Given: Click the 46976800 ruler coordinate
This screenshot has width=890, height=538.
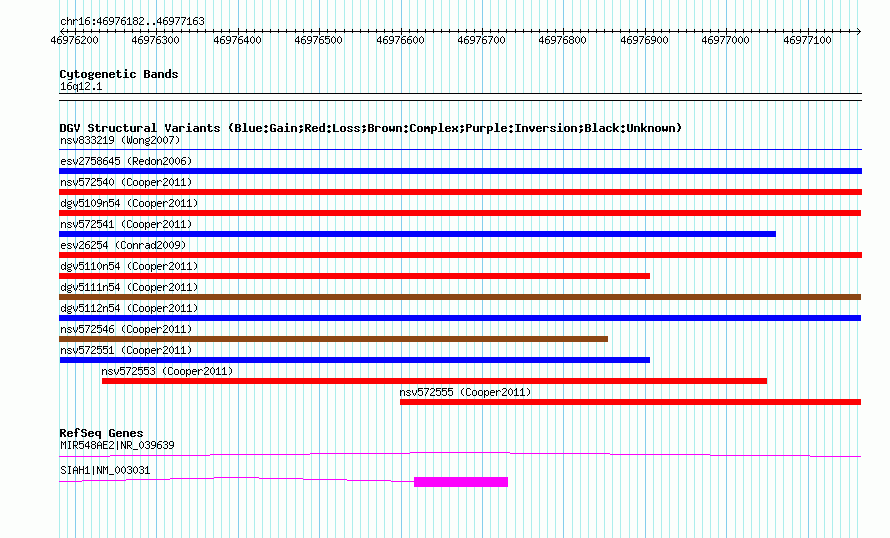Looking at the screenshot, I should (562, 40).
